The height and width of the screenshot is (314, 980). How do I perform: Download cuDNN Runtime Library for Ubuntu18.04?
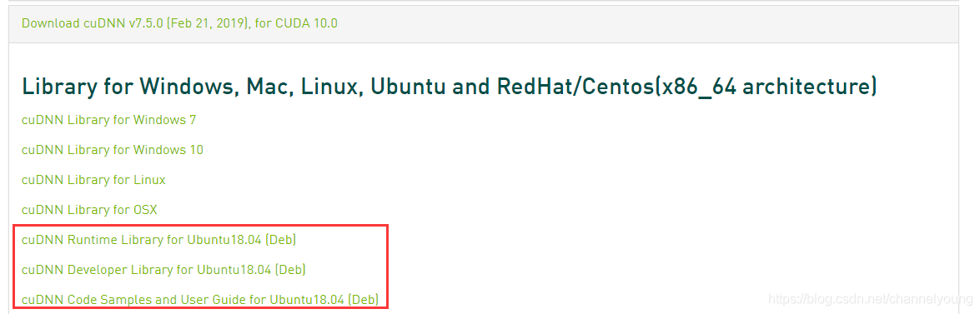tap(158, 240)
